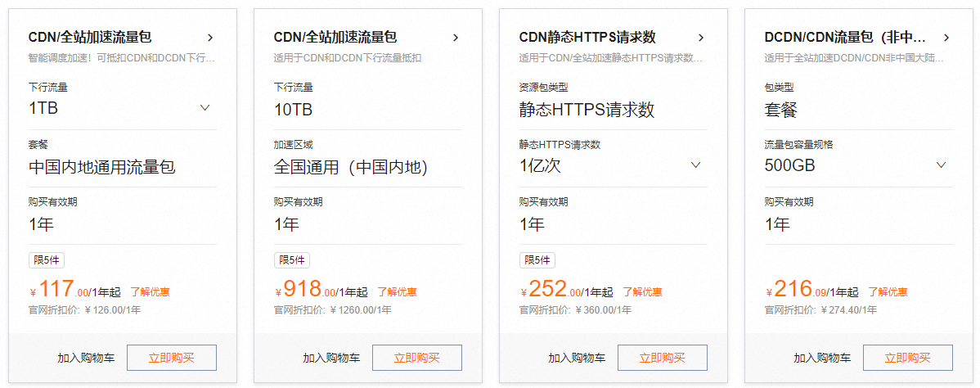
Task: Click arrow beside 10TB CDN流量包 title
Action: coord(456,38)
